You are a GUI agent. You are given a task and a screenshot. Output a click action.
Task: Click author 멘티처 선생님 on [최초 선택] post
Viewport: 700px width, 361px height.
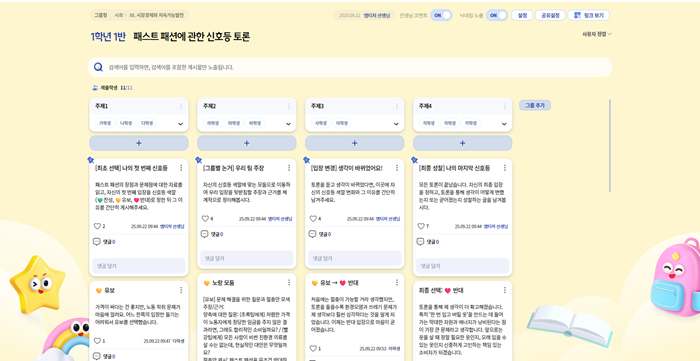point(172,226)
